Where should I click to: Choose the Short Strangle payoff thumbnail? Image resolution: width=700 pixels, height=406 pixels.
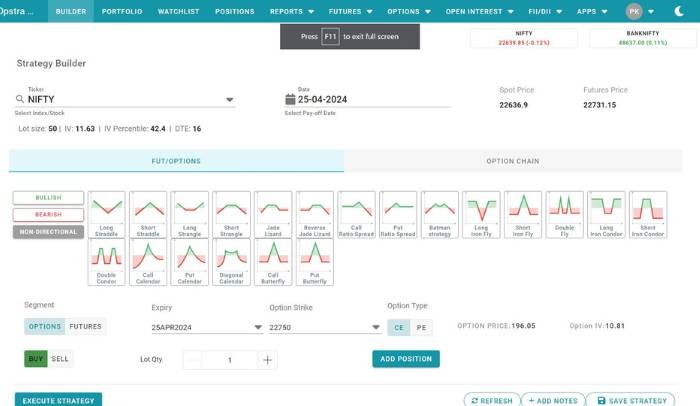click(231, 215)
